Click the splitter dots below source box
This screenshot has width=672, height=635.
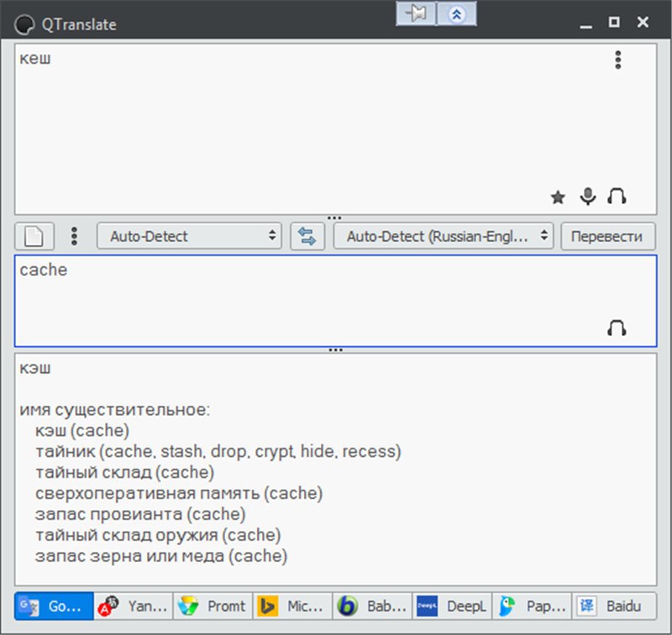[334, 218]
